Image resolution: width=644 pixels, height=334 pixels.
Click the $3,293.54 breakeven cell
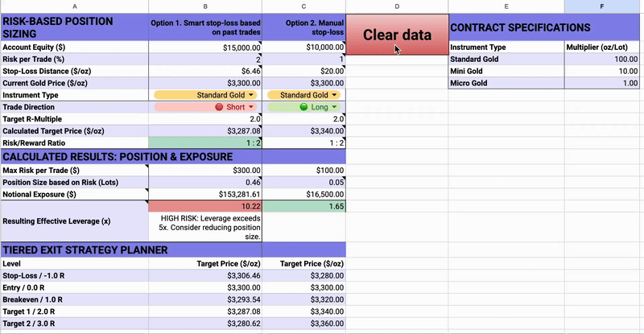205,299
